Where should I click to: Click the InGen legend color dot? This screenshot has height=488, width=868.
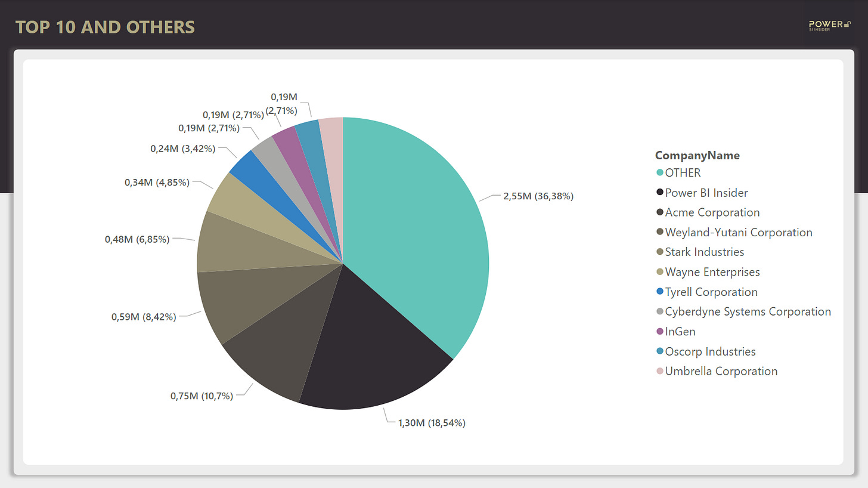659,332
